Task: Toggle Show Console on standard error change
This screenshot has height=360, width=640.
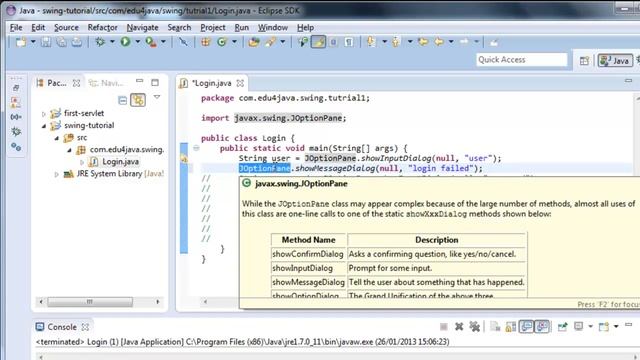Action: tap(542, 327)
